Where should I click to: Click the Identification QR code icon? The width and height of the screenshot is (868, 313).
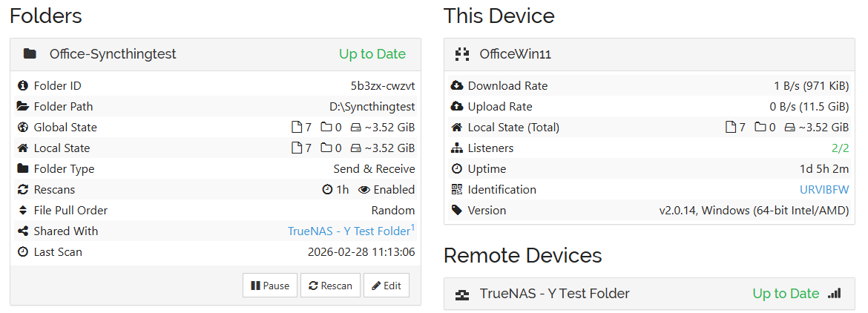pos(456,190)
